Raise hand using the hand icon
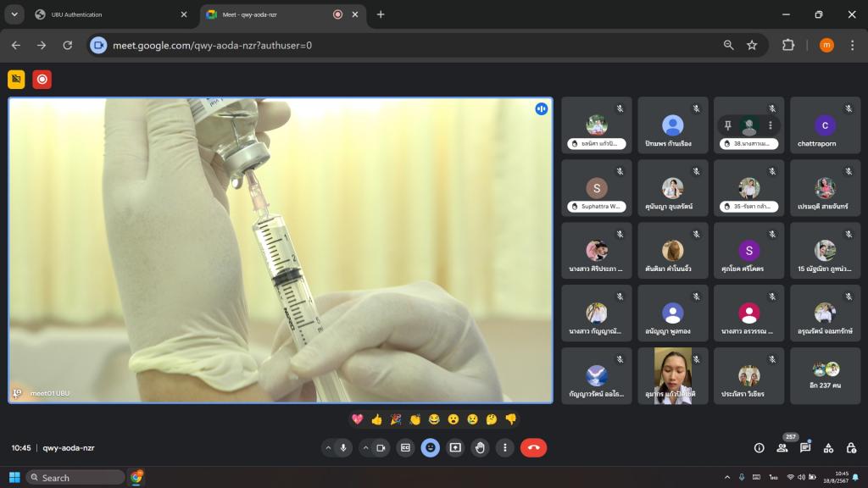The width and height of the screenshot is (868, 488). point(480,447)
